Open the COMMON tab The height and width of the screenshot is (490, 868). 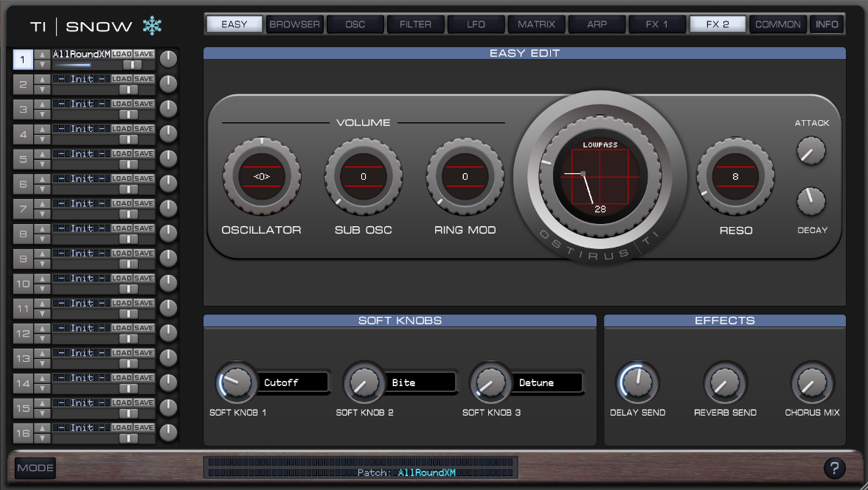[x=778, y=24]
